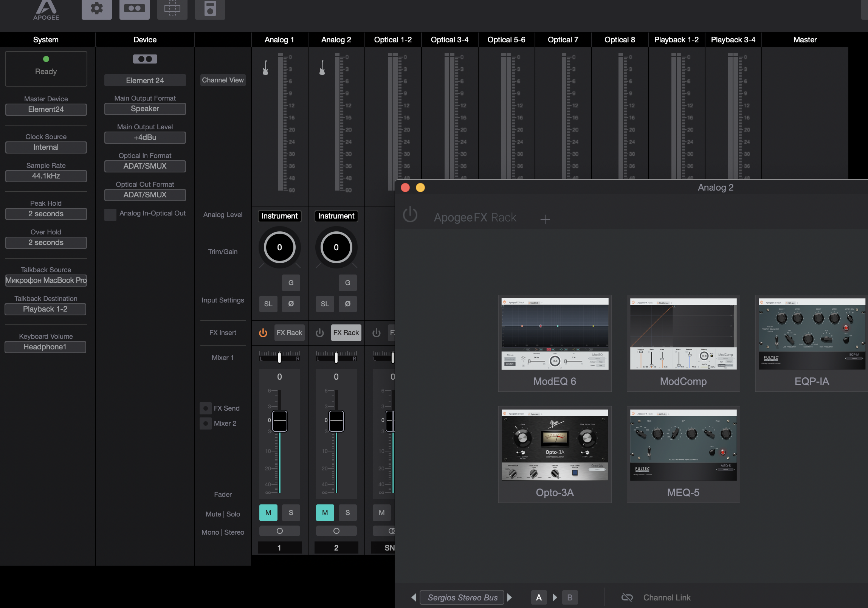Image resolution: width=868 pixels, height=608 pixels.
Task: Toggle Analog 1 FX insert power icon
Action: pos(263,333)
